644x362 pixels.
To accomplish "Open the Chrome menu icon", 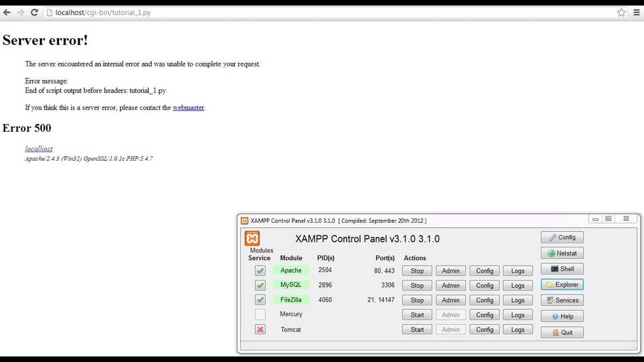I will click(636, 13).
